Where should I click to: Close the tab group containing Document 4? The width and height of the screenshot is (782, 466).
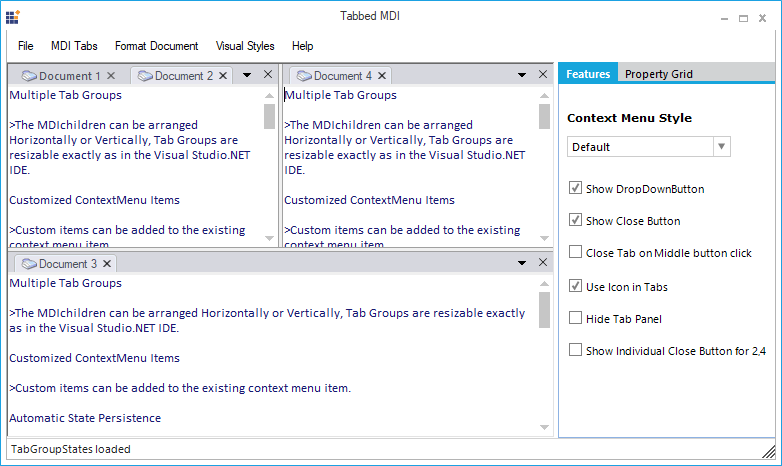[543, 74]
